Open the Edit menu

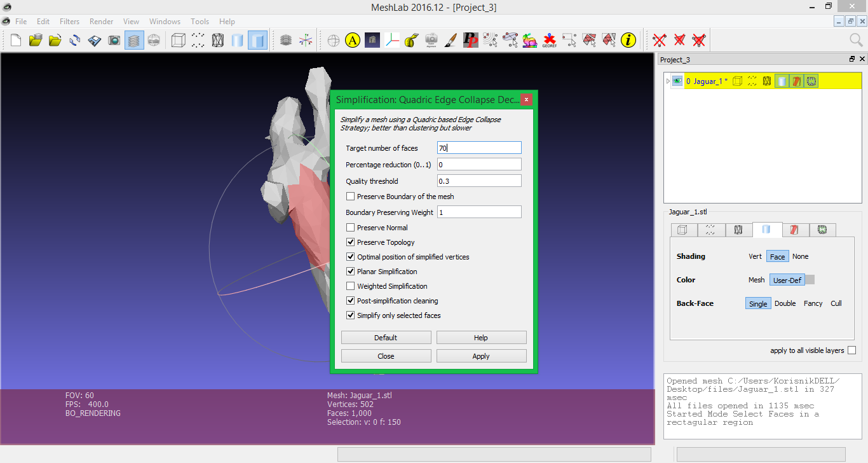pos(43,22)
